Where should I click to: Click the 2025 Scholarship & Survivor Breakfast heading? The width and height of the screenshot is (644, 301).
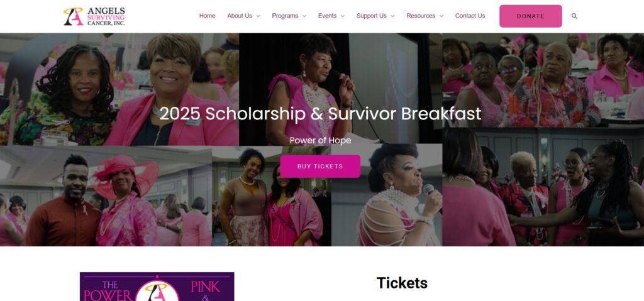[x=320, y=113]
